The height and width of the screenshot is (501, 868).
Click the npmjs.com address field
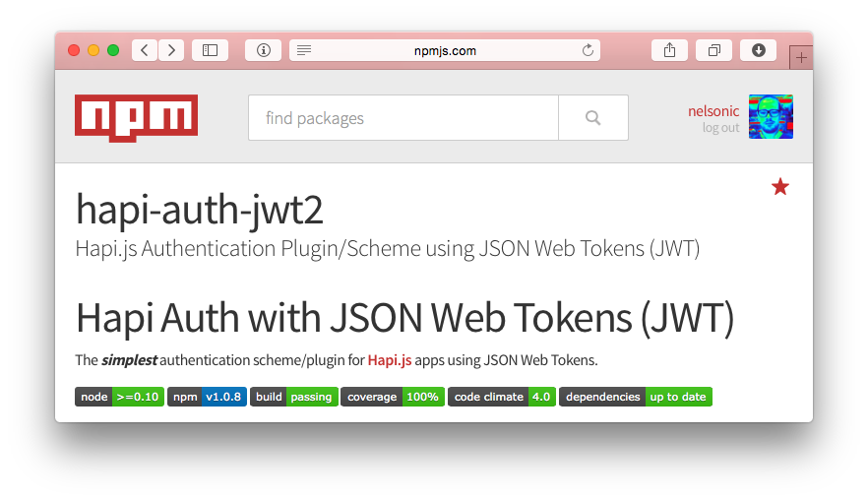tap(445, 50)
